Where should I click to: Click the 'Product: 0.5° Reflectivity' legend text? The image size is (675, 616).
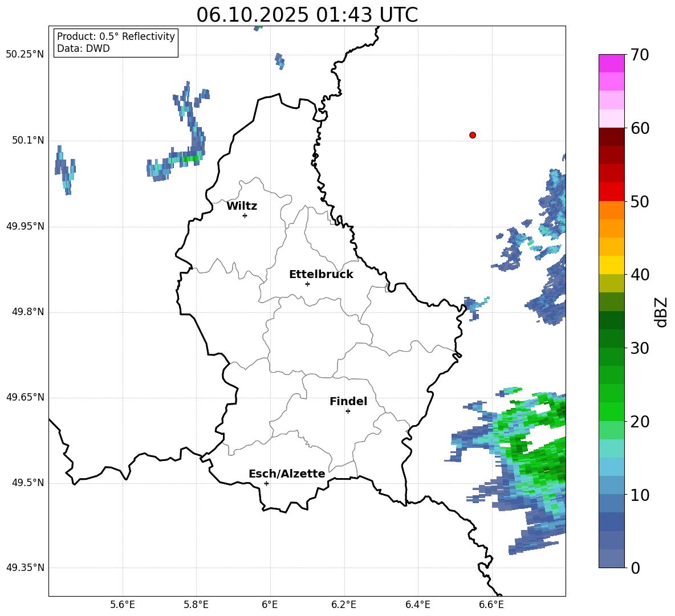coord(116,36)
